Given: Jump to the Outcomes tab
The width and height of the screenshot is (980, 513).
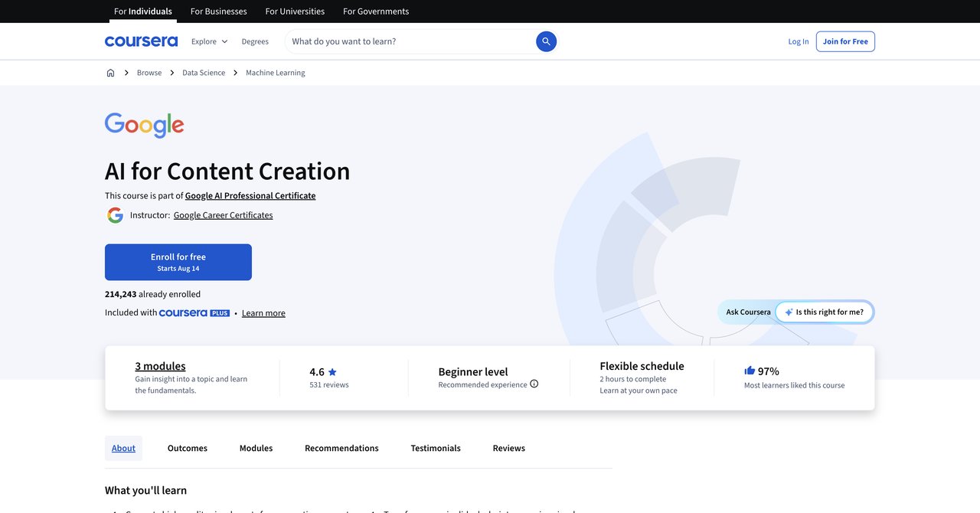Looking at the screenshot, I should click(x=188, y=448).
